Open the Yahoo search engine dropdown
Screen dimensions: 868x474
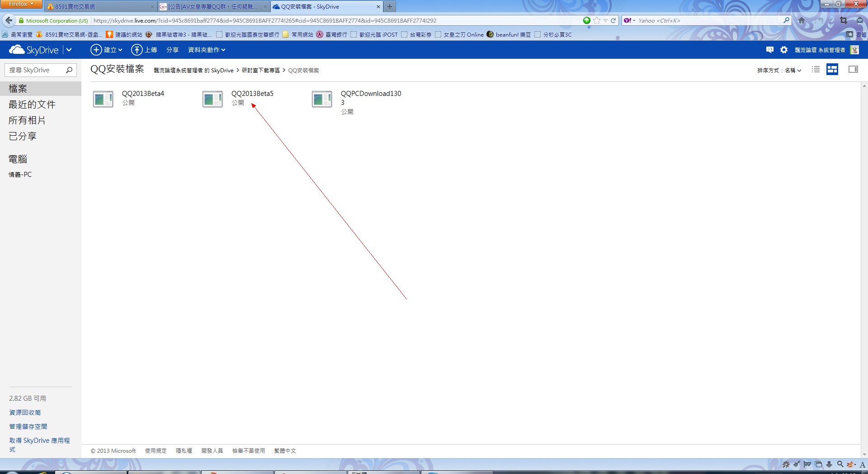[629, 20]
